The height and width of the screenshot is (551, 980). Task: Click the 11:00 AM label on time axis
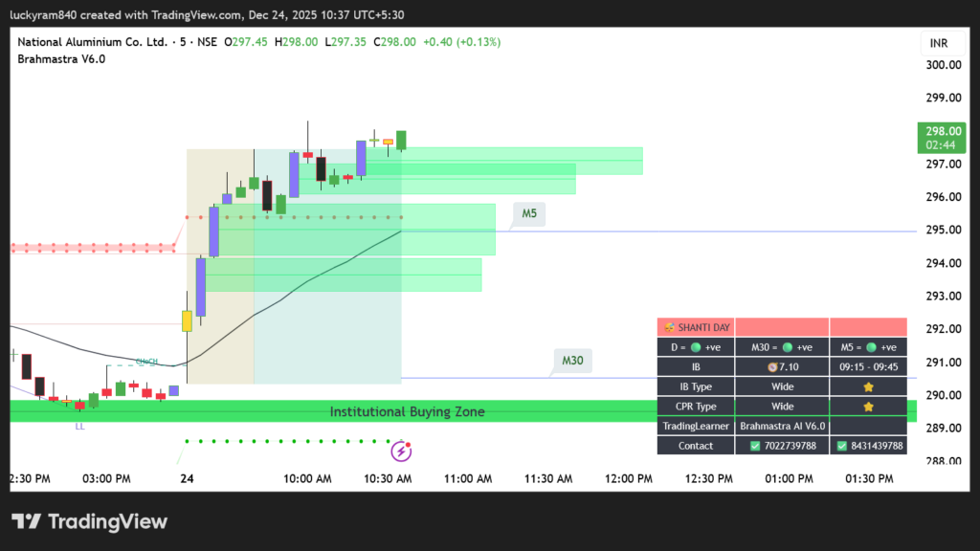coord(470,478)
